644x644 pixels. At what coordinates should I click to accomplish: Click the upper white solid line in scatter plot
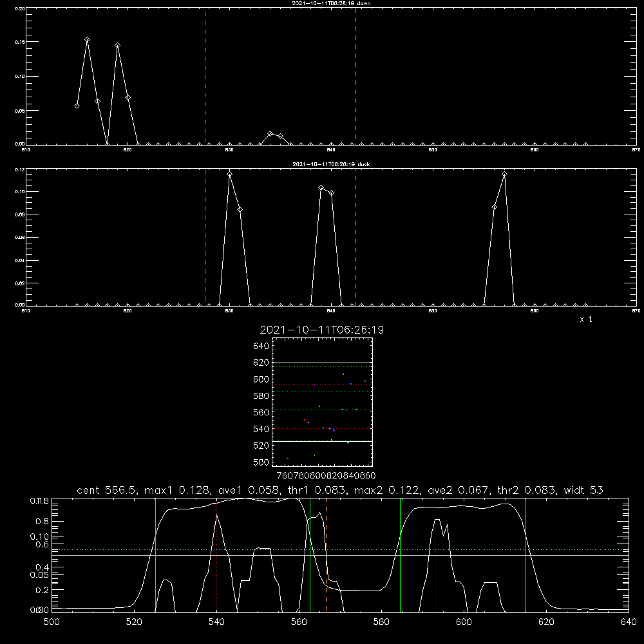(x=322, y=363)
